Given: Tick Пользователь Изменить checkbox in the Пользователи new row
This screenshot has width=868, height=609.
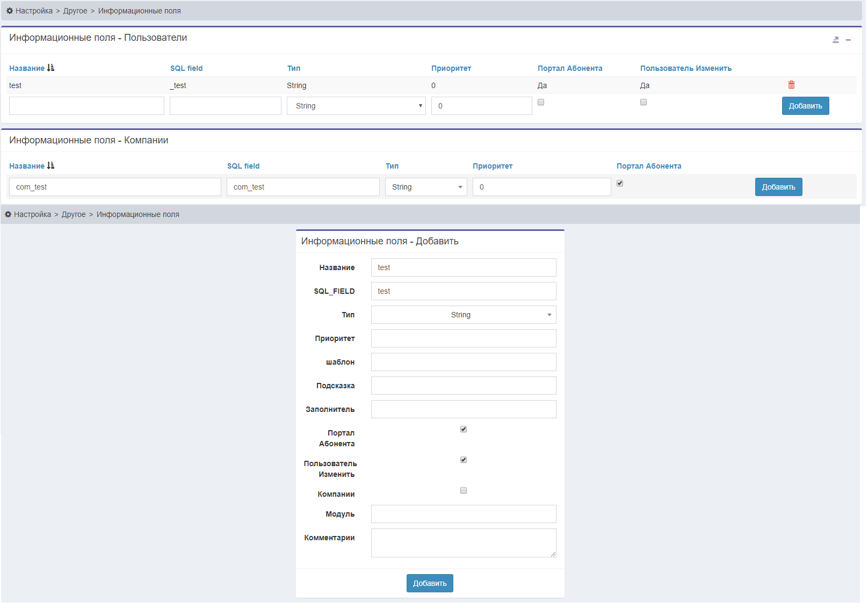Looking at the screenshot, I should 643,102.
